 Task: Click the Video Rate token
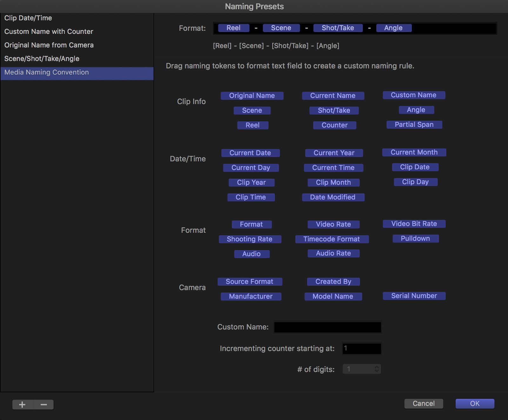(x=333, y=225)
